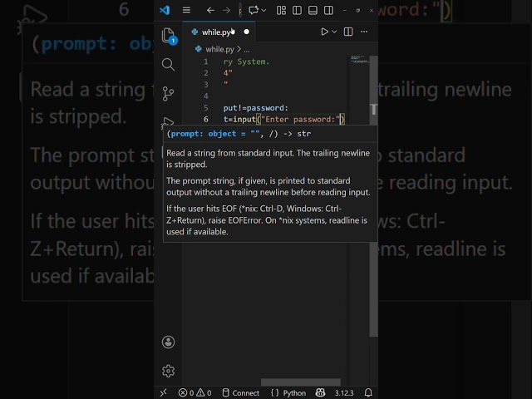
Task: Toggle the secondary side bar
Action: point(329,11)
